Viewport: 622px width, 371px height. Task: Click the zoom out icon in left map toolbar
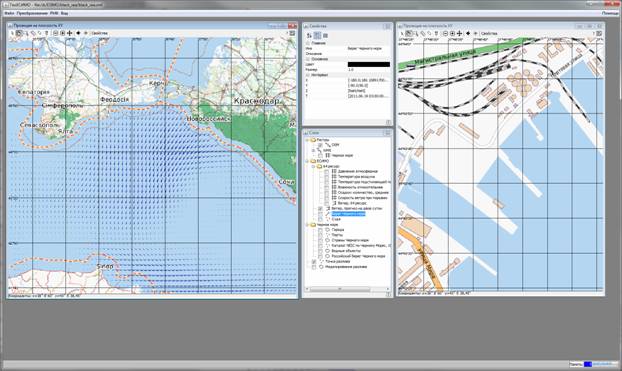(56, 33)
